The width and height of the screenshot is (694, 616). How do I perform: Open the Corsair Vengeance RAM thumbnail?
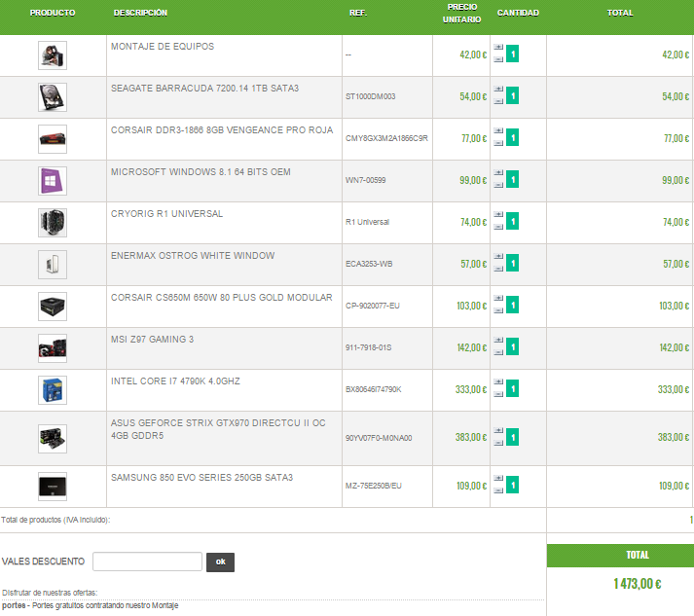(x=53, y=139)
